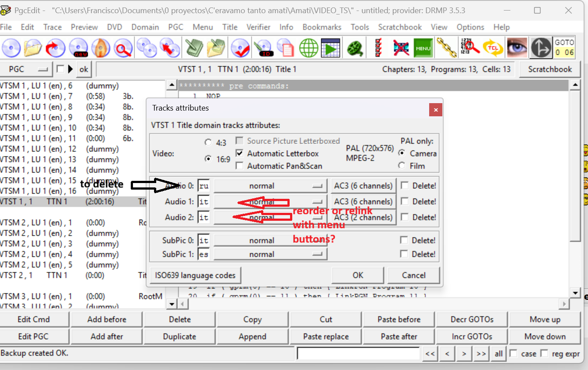Check Delete! for Audio 1 track
Viewport: 588px width, 370px height.
tap(405, 201)
